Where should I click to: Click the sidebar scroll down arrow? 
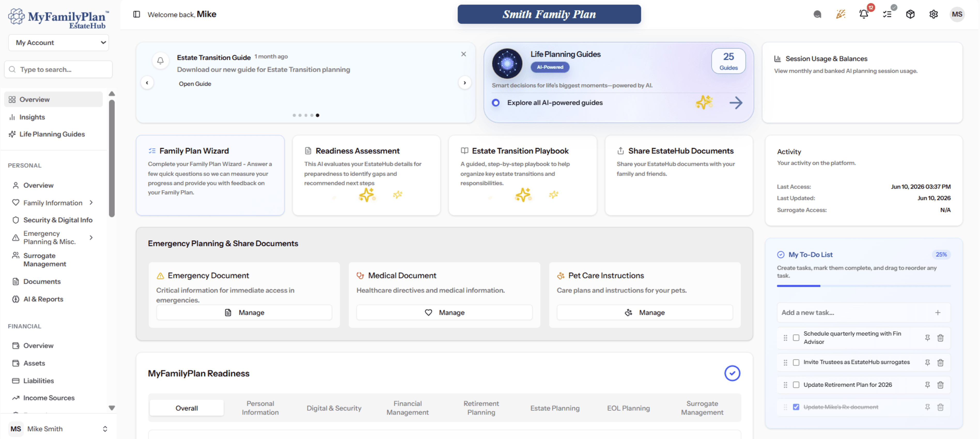[x=112, y=408]
